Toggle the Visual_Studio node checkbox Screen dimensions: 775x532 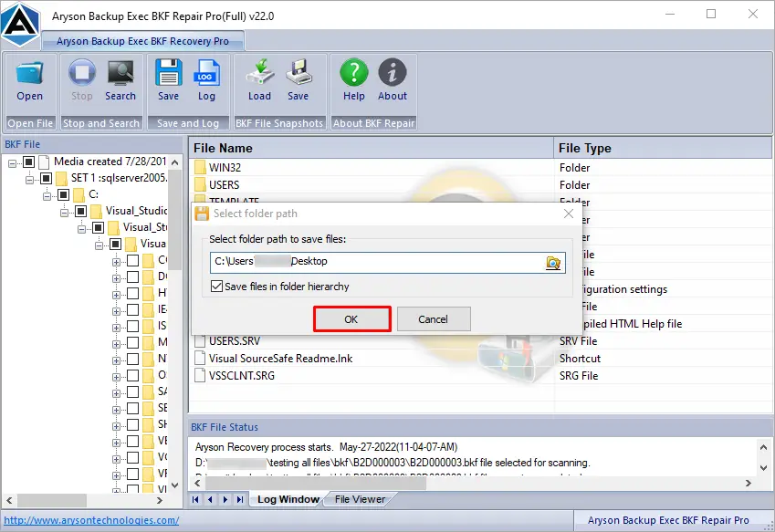81,212
